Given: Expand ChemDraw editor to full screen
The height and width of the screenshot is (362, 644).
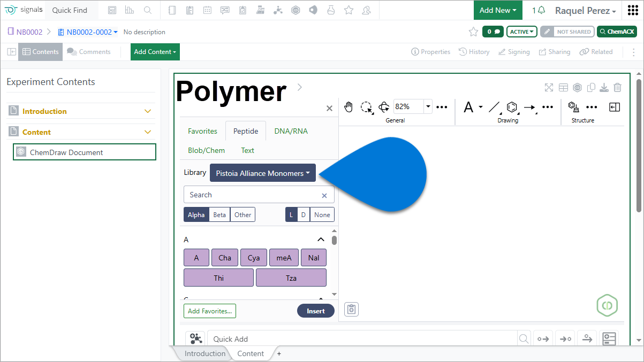Looking at the screenshot, I should pos(549,88).
